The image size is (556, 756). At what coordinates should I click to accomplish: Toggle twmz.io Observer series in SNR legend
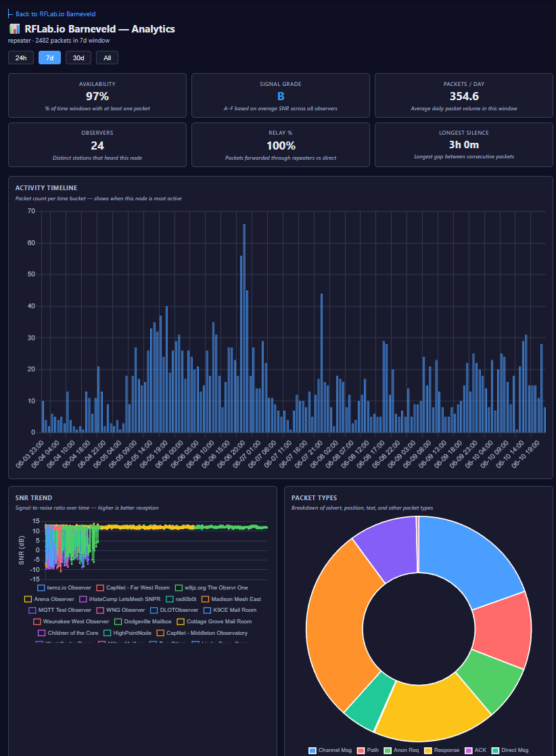[64, 587]
